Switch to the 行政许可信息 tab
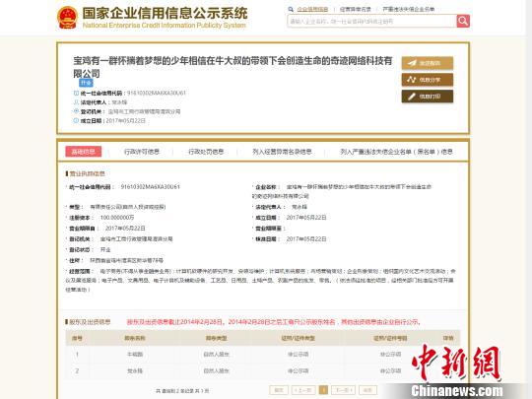Screen dimensions: 532x399 pyautogui.click(x=142, y=152)
